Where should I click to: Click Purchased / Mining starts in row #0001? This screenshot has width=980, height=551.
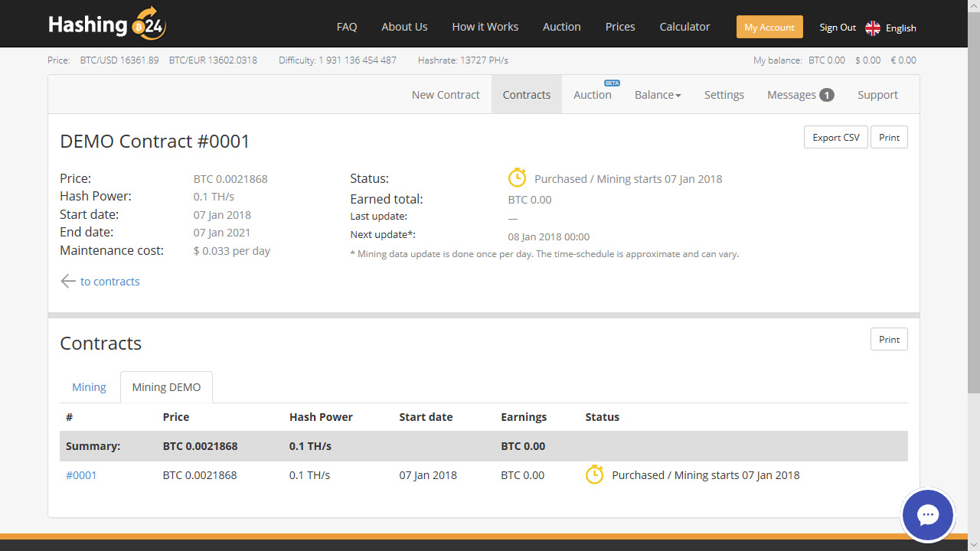click(x=706, y=475)
